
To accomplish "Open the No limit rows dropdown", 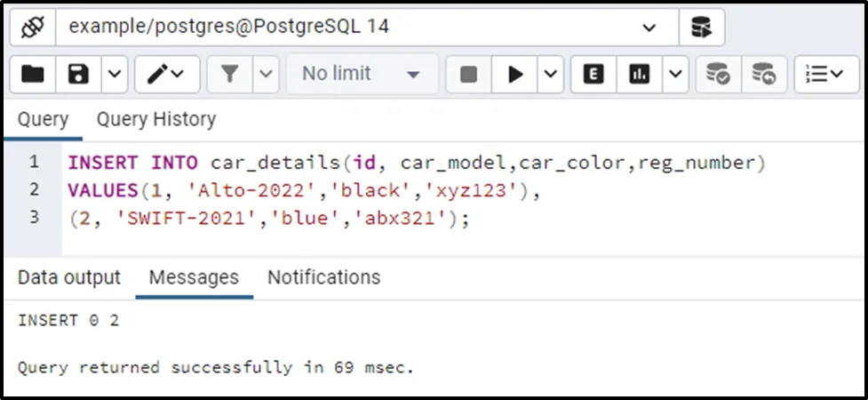I will coord(362,74).
